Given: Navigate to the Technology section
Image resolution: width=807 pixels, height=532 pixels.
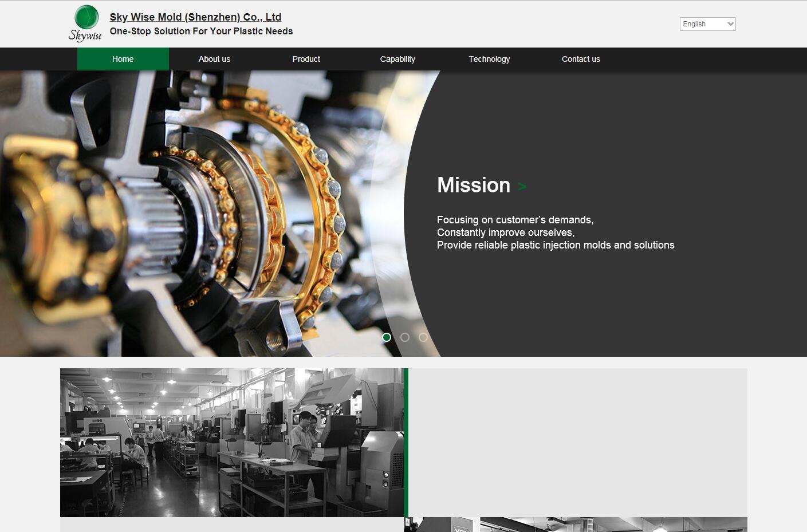Looking at the screenshot, I should [489, 59].
